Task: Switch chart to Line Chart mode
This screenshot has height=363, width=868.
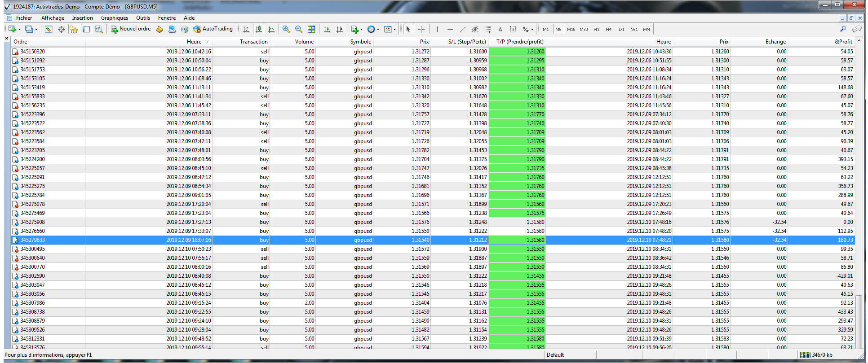Action: 271,29
